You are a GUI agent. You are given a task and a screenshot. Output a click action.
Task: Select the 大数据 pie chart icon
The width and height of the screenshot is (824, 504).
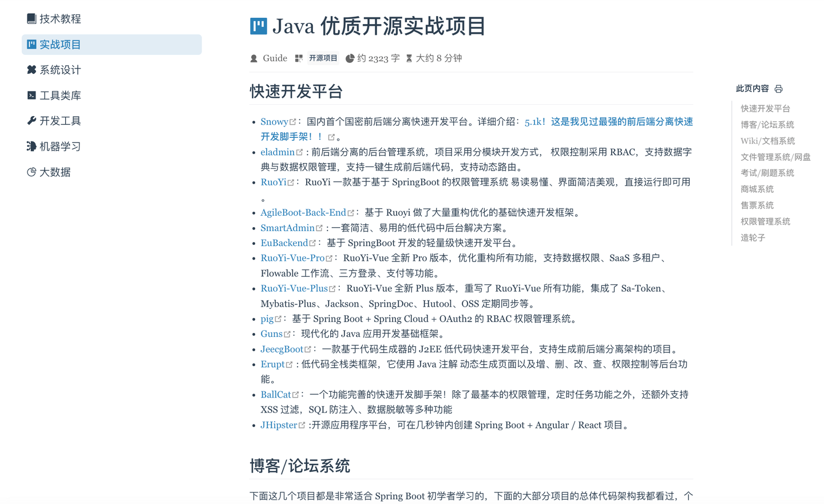pyautogui.click(x=31, y=172)
